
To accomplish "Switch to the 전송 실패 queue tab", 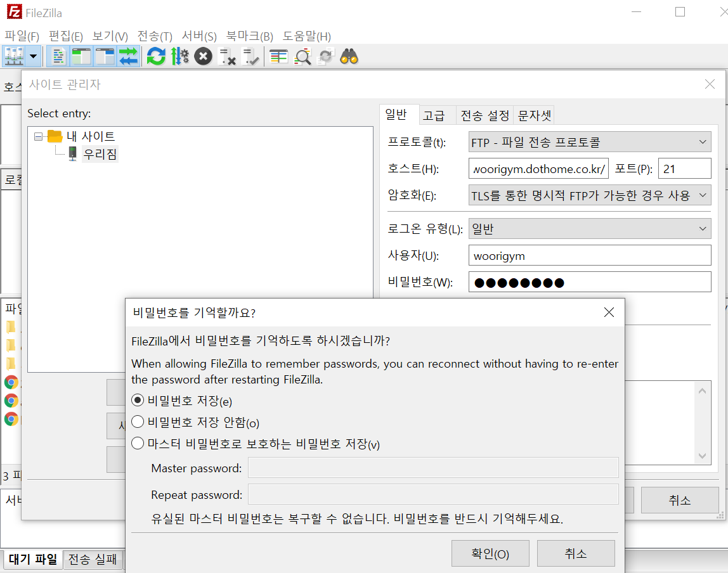I will pos(93,559).
